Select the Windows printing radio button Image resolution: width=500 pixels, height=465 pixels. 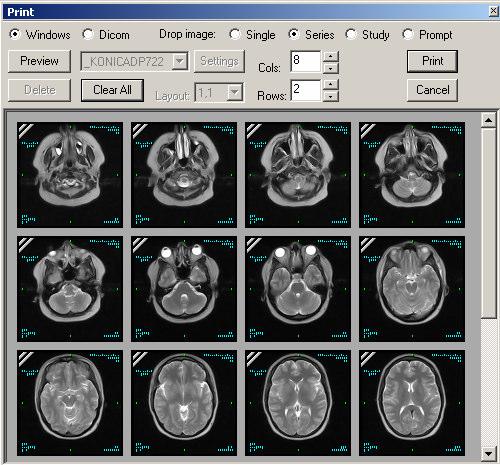point(15,34)
